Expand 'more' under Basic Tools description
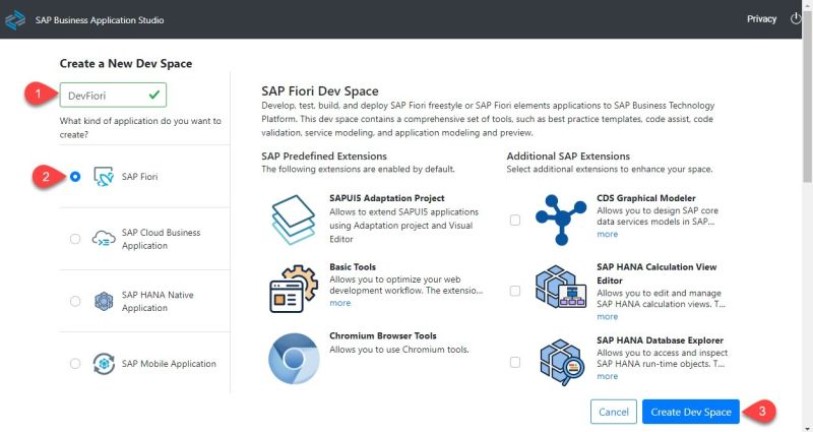Viewport: 813px width, 432px height. (x=340, y=303)
